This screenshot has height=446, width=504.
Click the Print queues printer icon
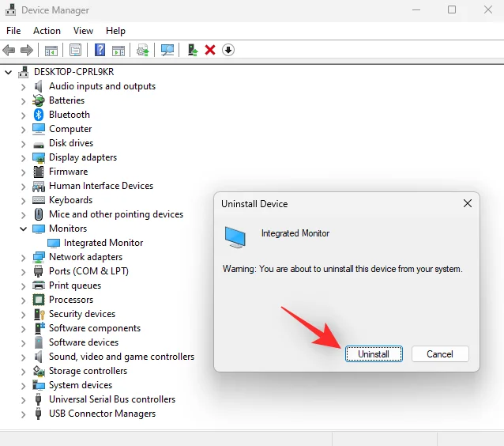point(39,285)
